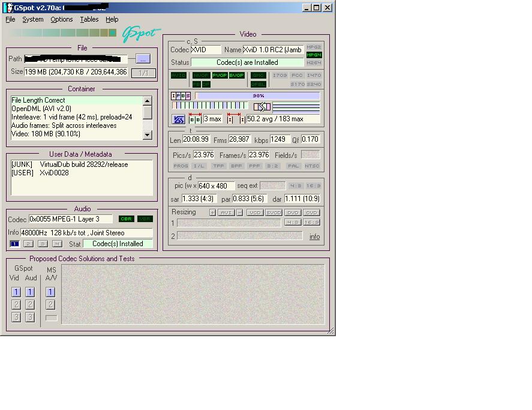Viewport: 532px width, 410px height.
Task: Click the kbps field showing 1249
Action: tap(280, 139)
